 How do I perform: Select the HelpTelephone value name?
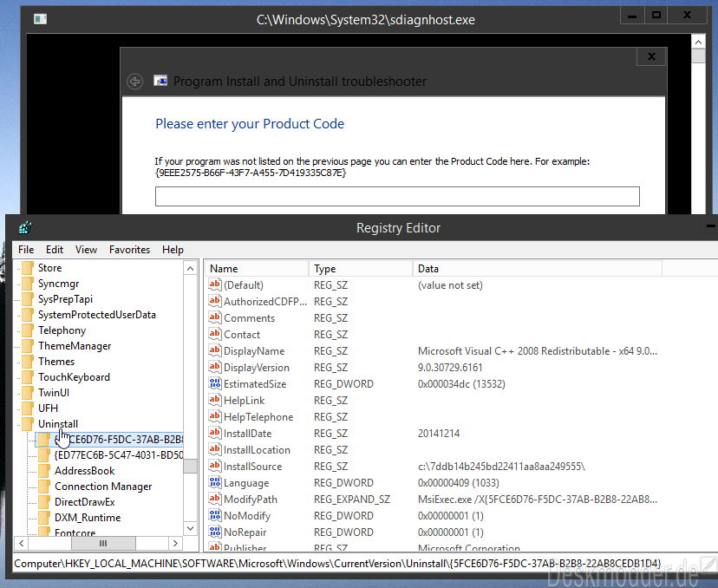tap(258, 417)
